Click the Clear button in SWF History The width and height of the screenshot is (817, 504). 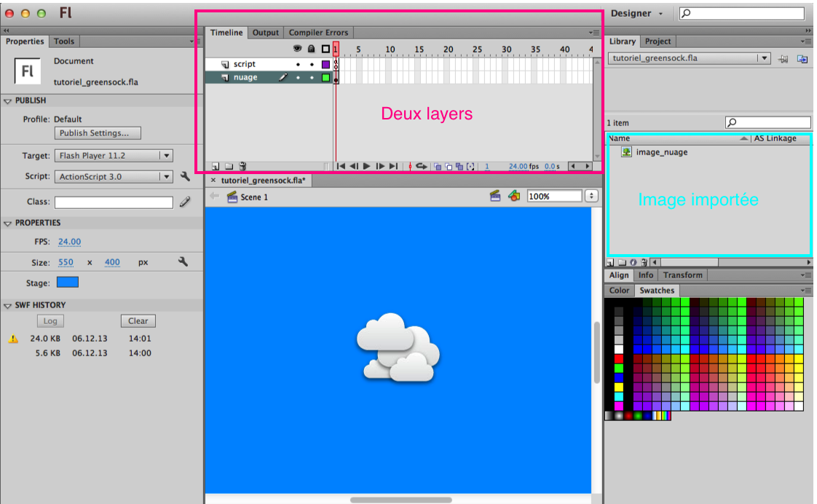click(138, 321)
